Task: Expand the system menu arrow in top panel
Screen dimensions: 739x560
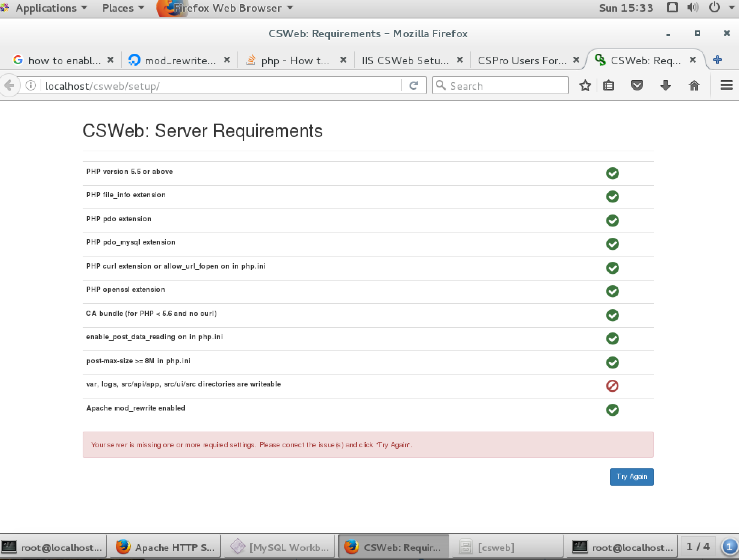Action: pos(731,8)
